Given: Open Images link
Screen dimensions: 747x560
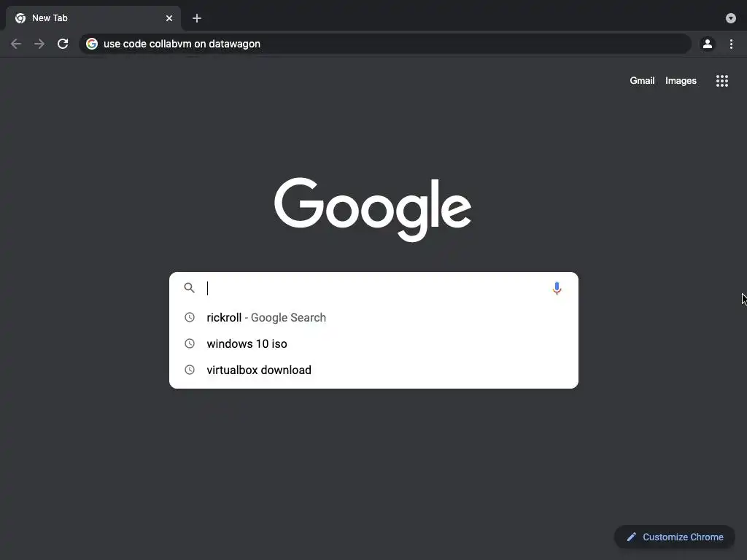Looking at the screenshot, I should (x=681, y=80).
